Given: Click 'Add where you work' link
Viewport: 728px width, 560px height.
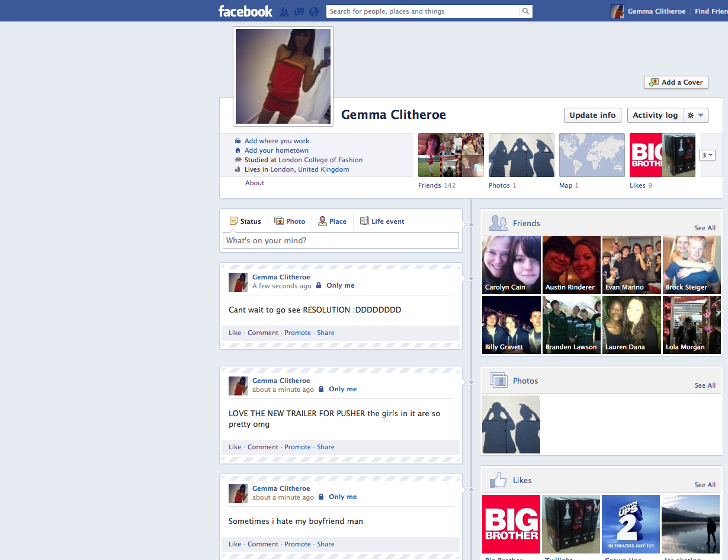Looking at the screenshot, I should (277, 141).
